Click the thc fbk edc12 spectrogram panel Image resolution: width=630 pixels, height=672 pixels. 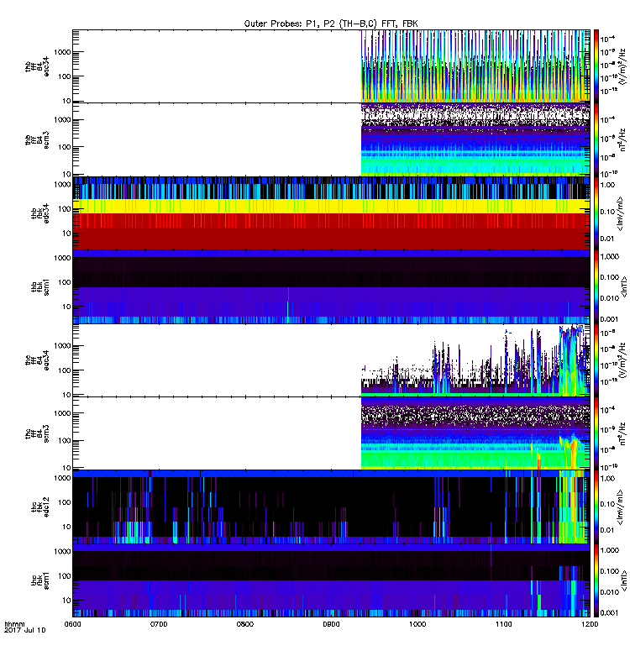331,507
